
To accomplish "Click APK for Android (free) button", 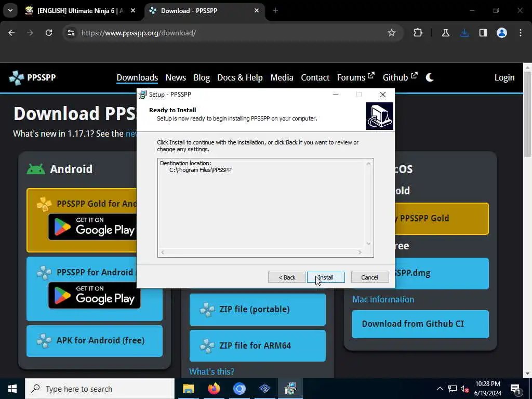I will [95, 341].
